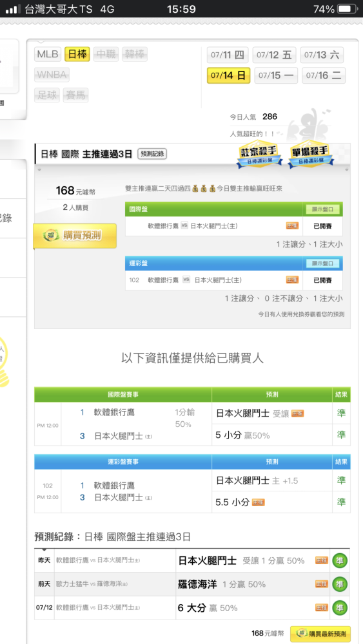Click 歐力士猛牛 vs 羅德海洋 match text
The image size is (363, 644).
pos(92,584)
